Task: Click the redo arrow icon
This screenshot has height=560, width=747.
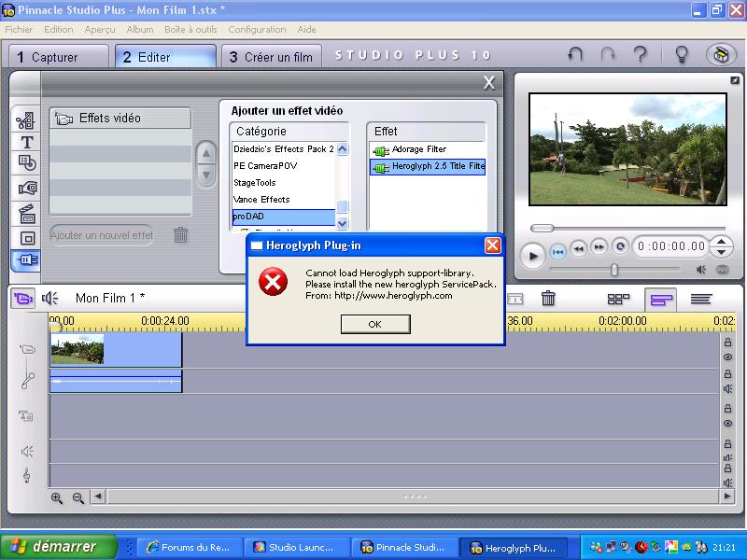Action: click(608, 55)
